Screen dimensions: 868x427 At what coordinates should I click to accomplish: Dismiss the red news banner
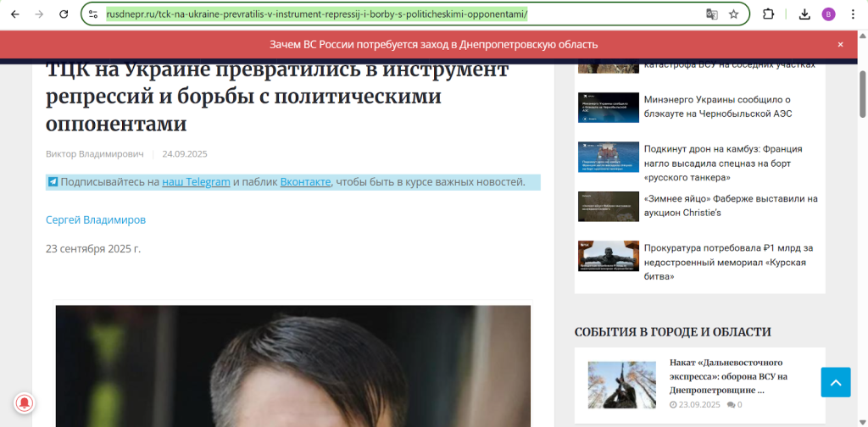[x=841, y=44]
